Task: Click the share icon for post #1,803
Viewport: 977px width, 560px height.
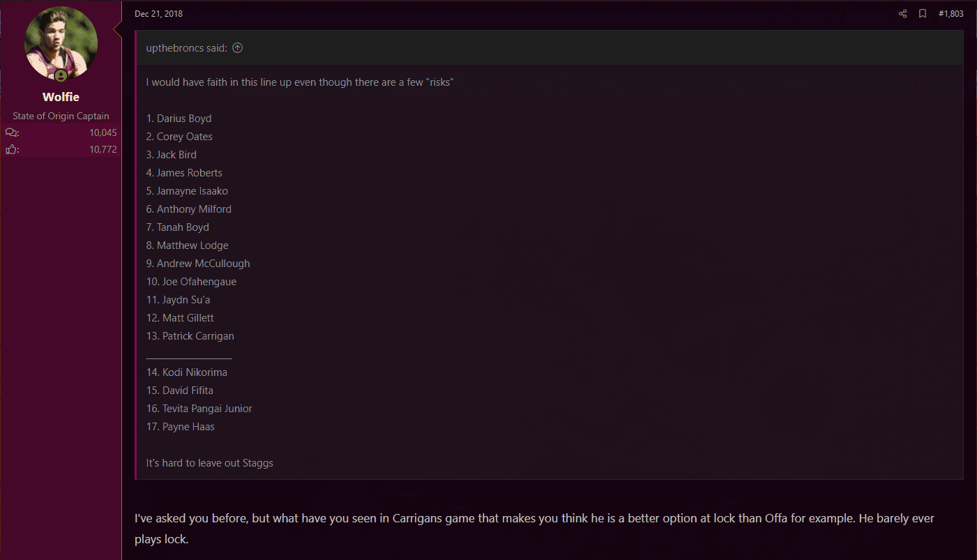Action: tap(903, 14)
